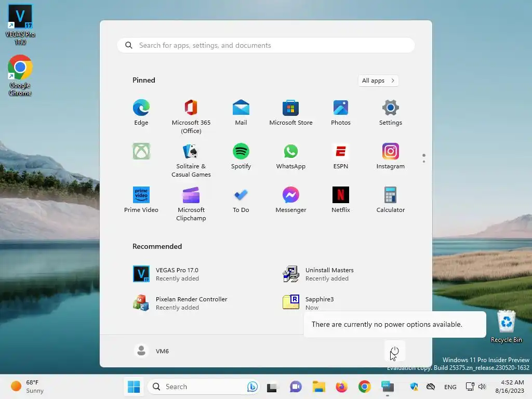
Task: Open weather widget showing 68°F Sunny
Action: coord(28,387)
